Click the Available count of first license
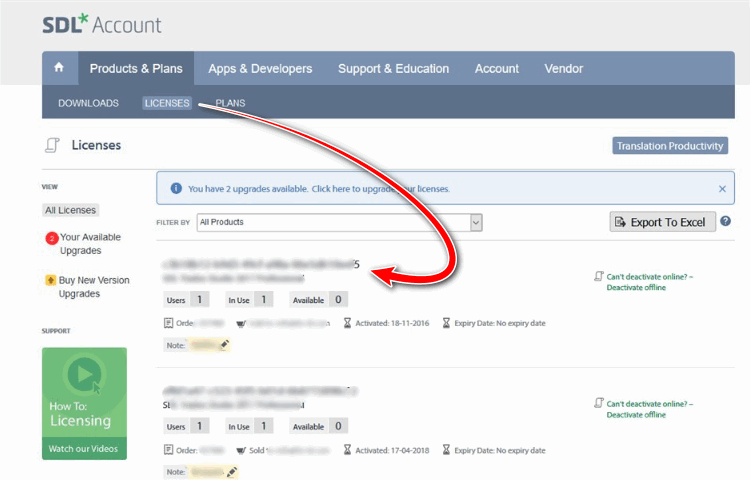 (338, 299)
